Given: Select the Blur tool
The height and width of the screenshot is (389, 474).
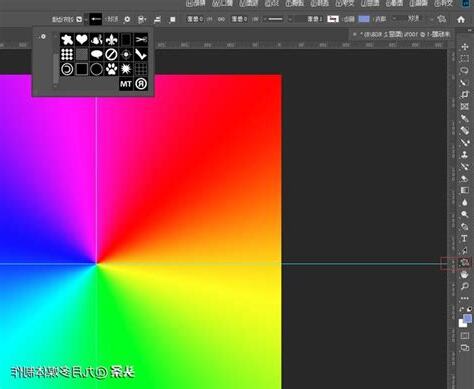Looking at the screenshot, I should point(465,202).
